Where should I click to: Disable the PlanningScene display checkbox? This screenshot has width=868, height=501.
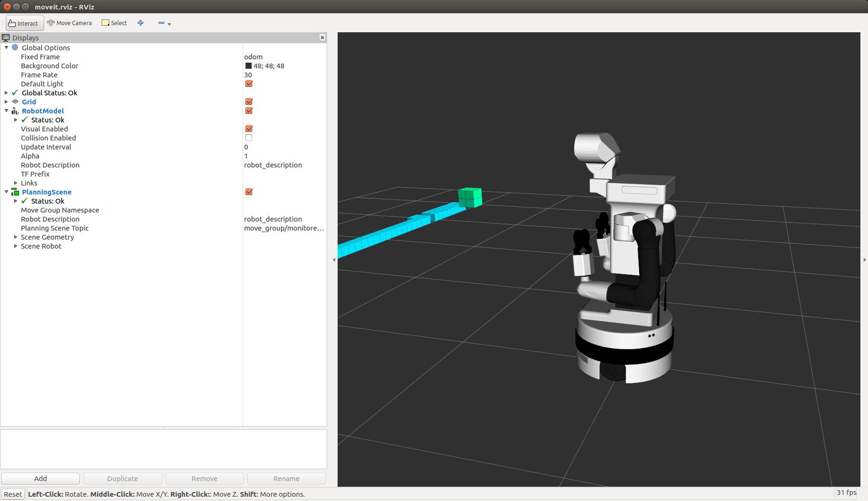pyautogui.click(x=249, y=192)
